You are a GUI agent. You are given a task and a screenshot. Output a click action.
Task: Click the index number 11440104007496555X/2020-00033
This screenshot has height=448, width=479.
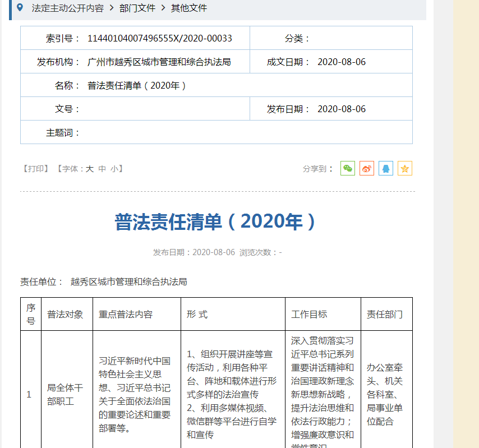(160, 38)
